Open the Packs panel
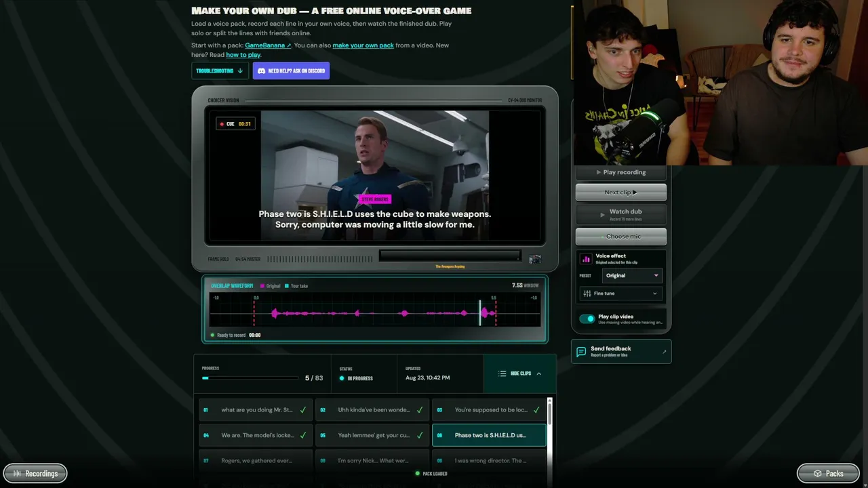Screen dimensions: 868x488 (x=828, y=473)
